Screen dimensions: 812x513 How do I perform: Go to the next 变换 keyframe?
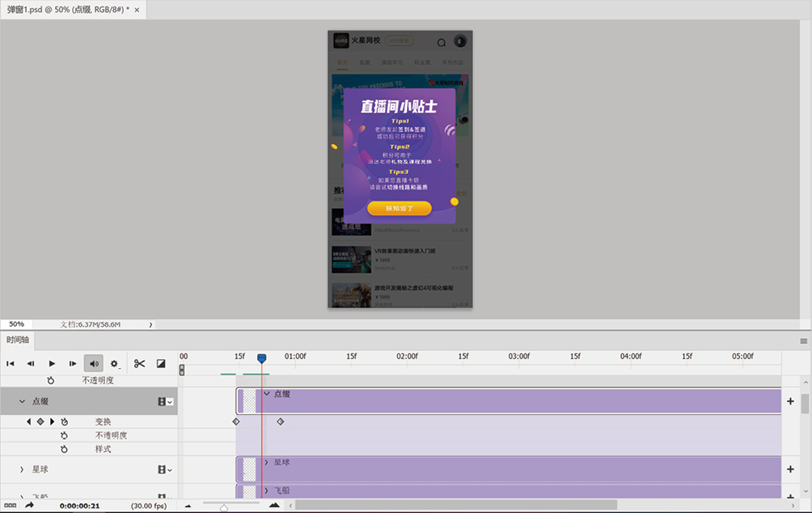coord(53,422)
